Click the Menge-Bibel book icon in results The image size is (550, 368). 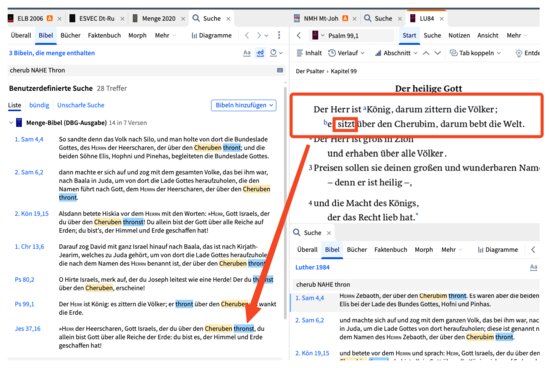[x=19, y=123]
